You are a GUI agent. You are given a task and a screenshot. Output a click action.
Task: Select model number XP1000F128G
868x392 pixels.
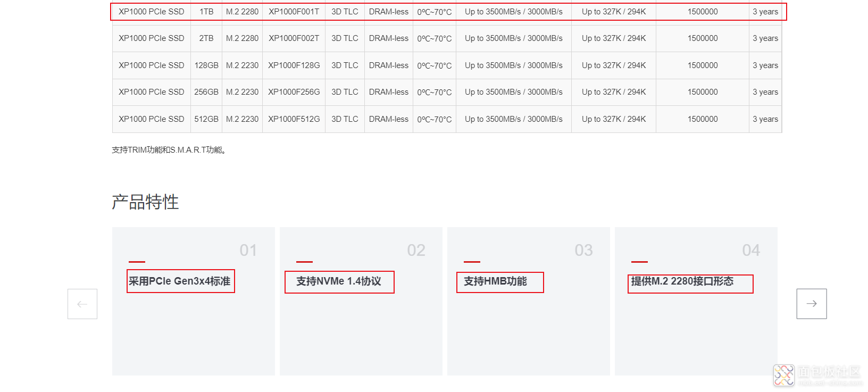(x=294, y=65)
